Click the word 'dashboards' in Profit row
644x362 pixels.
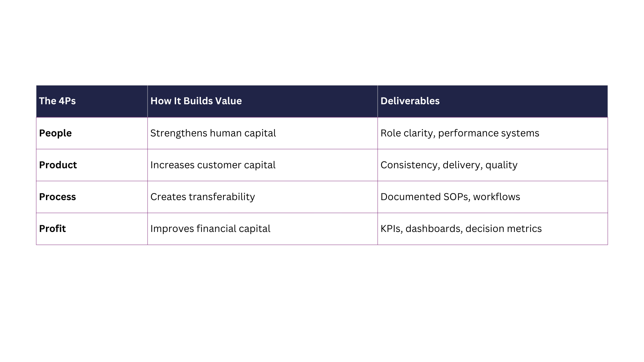[x=434, y=229]
